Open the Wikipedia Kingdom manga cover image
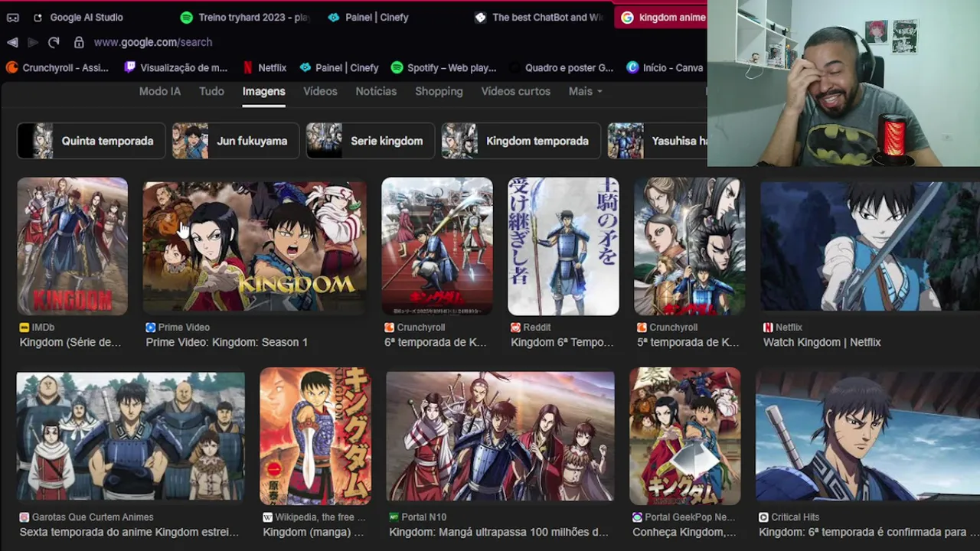Image resolution: width=980 pixels, height=551 pixels. pyautogui.click(x=315, y=436)
